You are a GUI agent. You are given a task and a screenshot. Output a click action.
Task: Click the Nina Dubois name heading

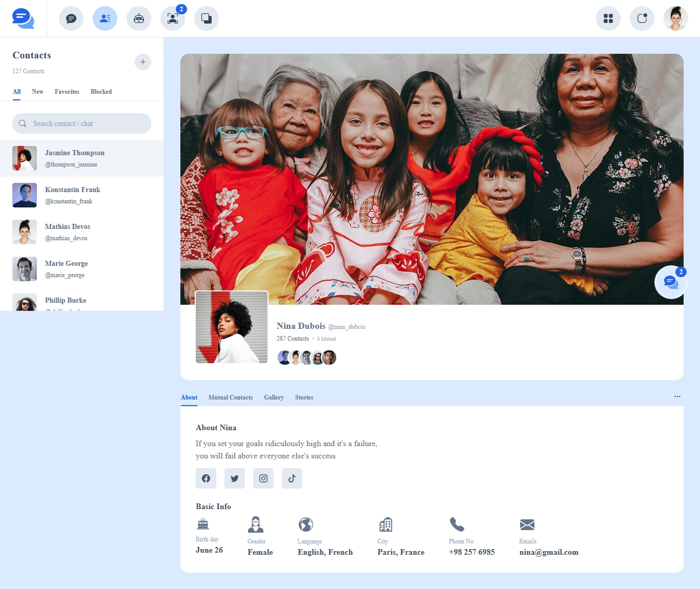(x=301, y=326)
